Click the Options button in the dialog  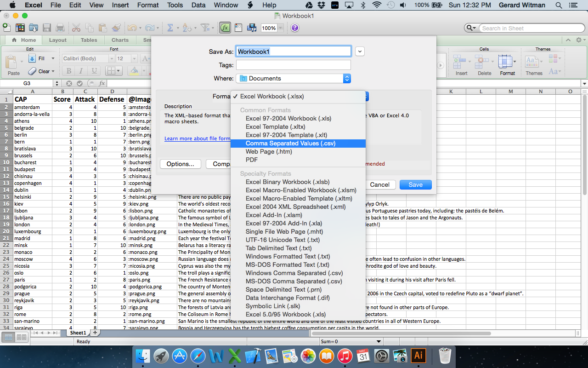tap(180, 164)
